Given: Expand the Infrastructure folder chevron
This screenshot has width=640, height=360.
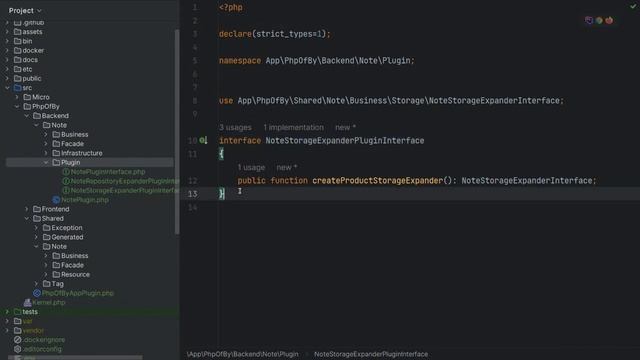Looking at the screenshot, I should point(46,153).
